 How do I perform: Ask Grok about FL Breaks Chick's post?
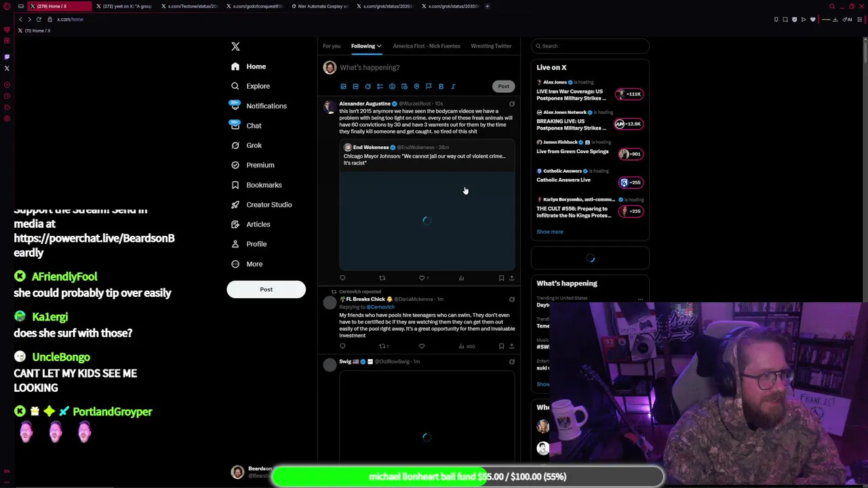point(512,299)
